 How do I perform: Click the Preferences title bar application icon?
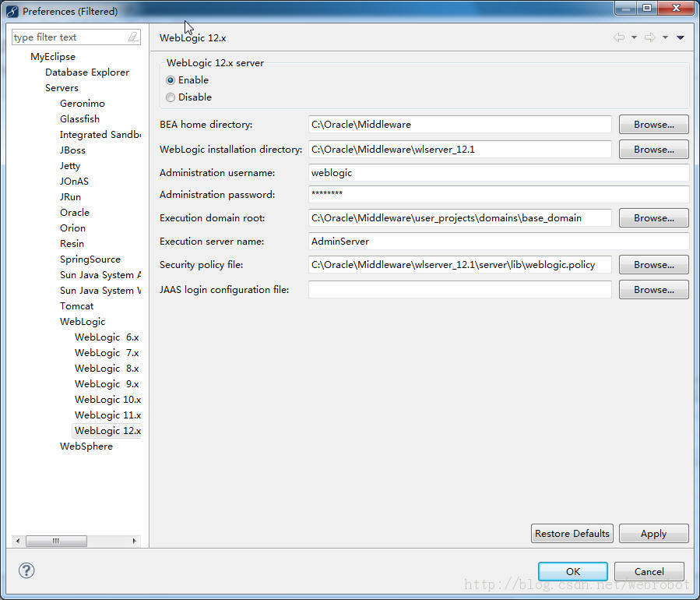click(10, 11)
